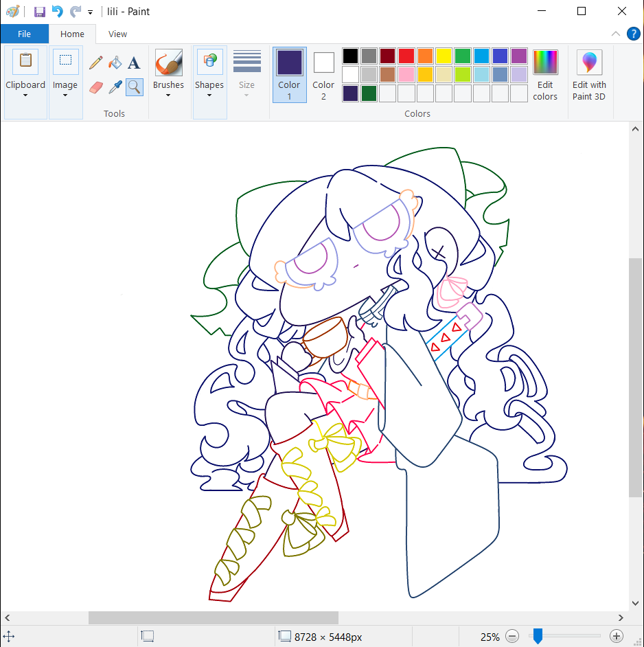The height and width of the screenshot is (647, 644).
Task: Open Edit colors rainbow icon
Action: 545,62
